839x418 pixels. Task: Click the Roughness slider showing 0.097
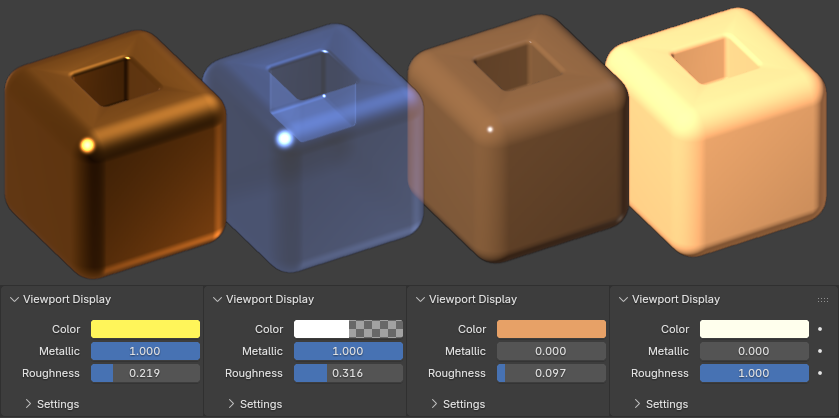pyautogui.click(x=551, y=373)
